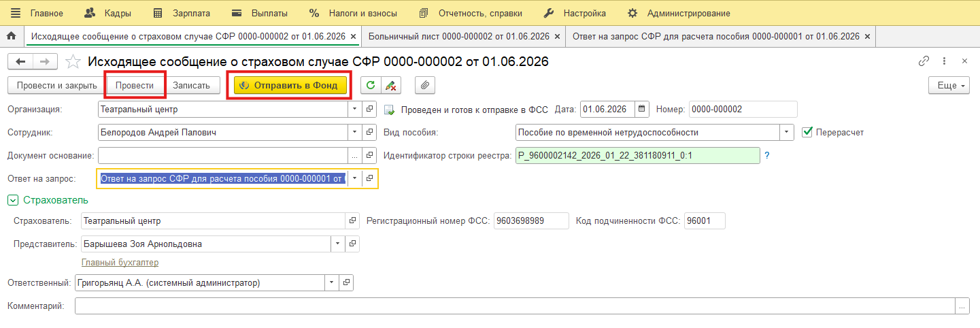Show help for Идентификатор строки реестра
This screenshot has width=980, height=328.
[767, 156]
